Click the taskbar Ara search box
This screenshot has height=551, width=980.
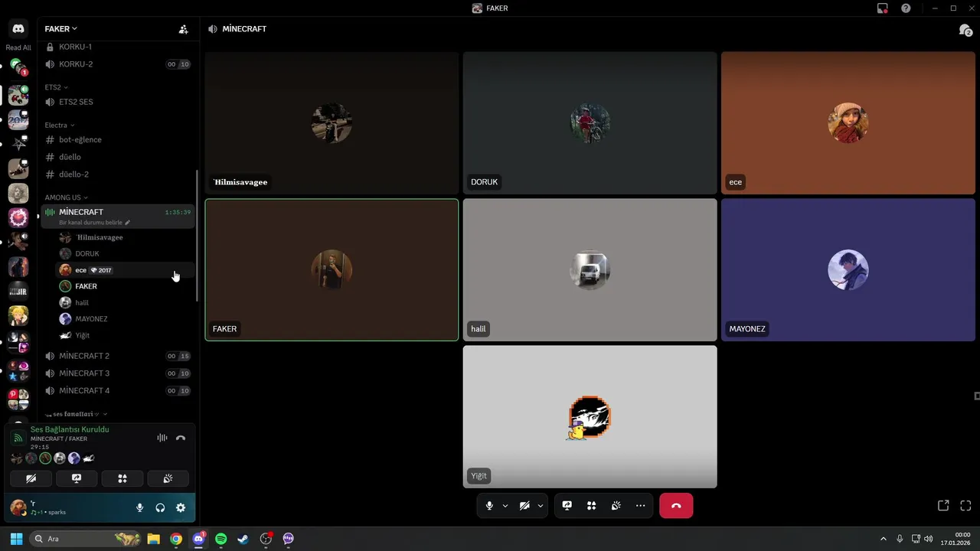[x=86, y=539]
